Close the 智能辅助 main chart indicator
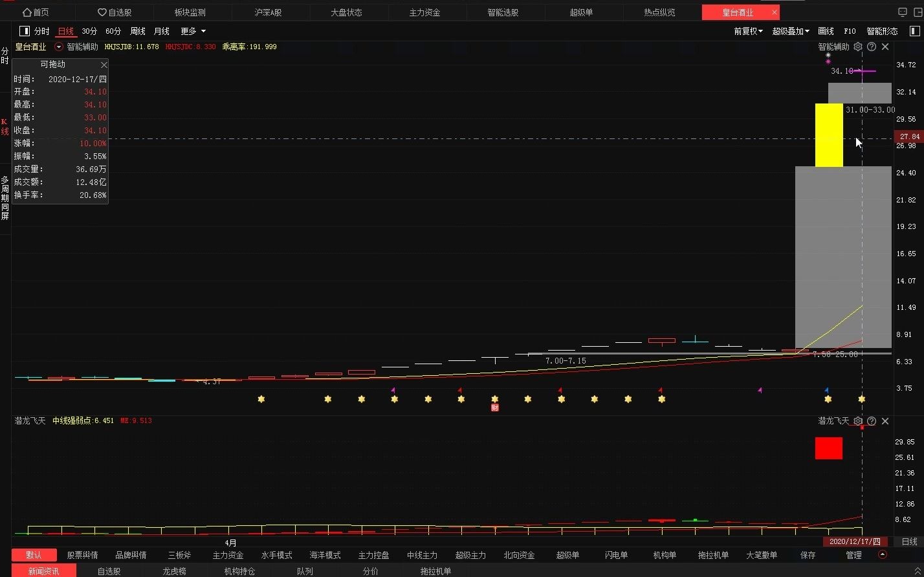The image size is (924, 577). 885,47
